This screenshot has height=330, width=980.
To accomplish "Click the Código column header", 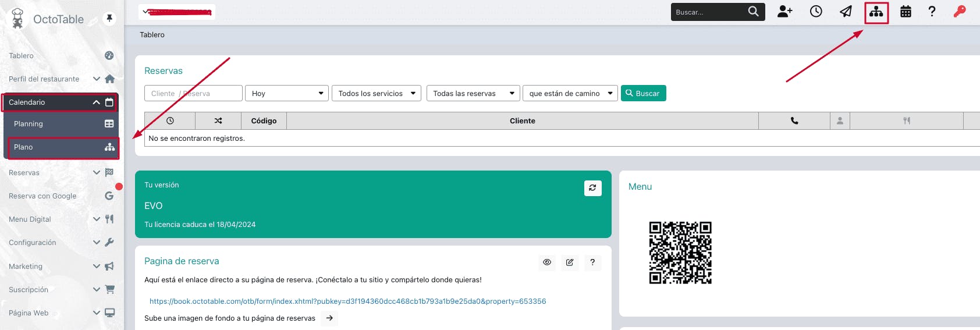I will [264, 120].
